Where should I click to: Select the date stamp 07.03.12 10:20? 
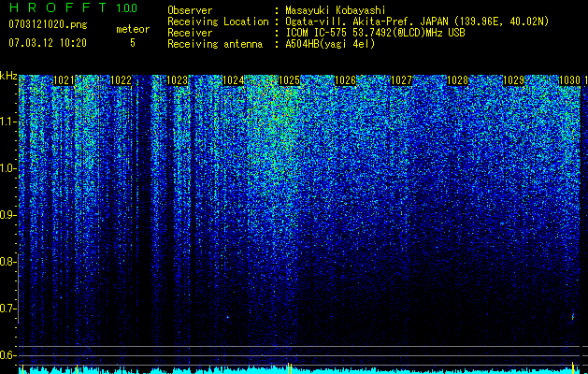(x=48, y=42)
